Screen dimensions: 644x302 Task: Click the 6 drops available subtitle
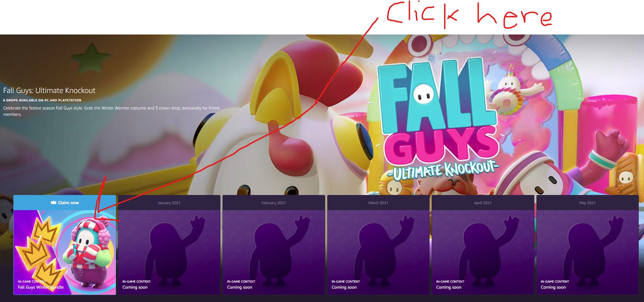coord(42,100)
